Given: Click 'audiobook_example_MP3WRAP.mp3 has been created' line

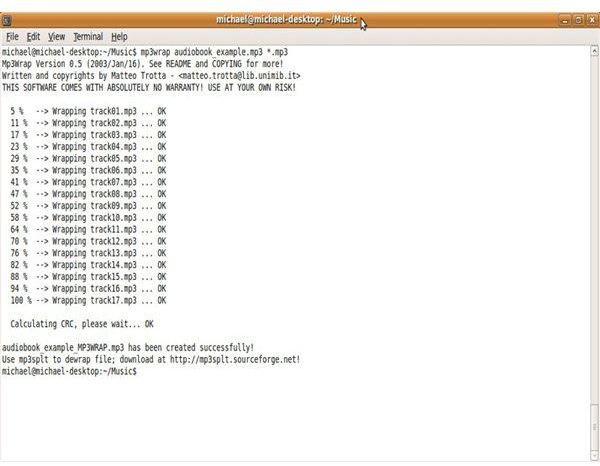Looking at the screenshot, I should pos(128,348).
